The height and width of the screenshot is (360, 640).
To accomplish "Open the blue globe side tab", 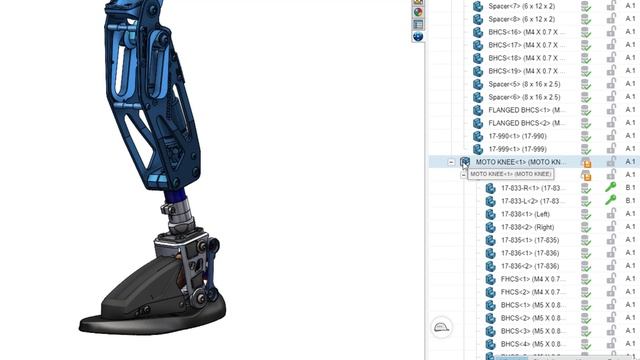I will (x=418, y=37).
